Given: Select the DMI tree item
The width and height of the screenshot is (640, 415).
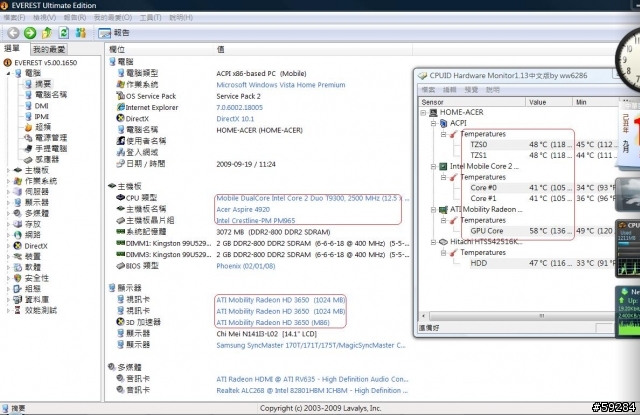Looking at the screenshot, I should [41, 106].
